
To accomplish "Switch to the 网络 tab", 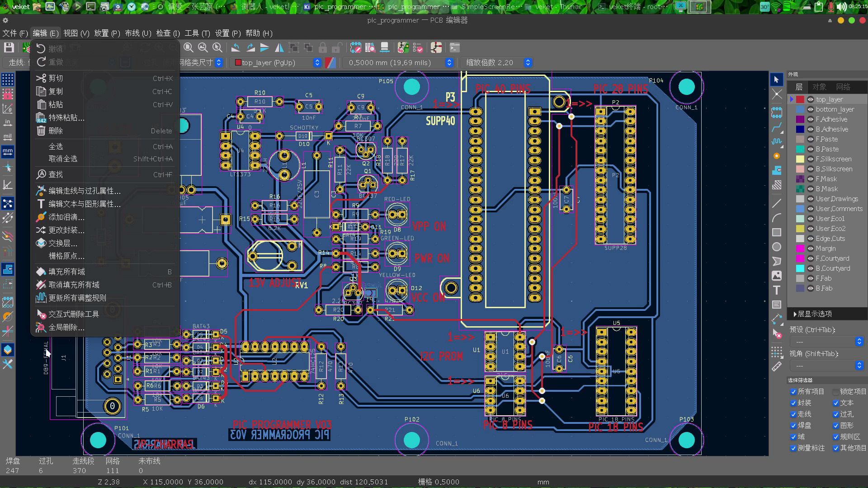I will coord(843,87).
